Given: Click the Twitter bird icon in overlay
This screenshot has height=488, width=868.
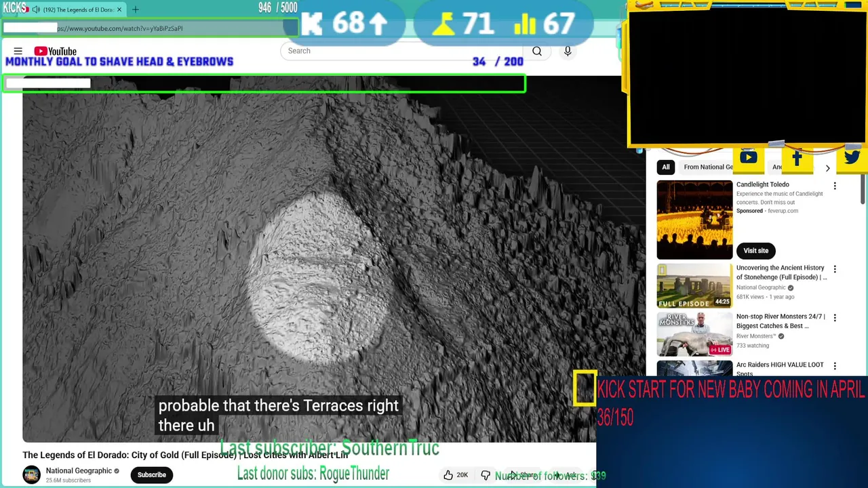Looking at the screenshot, I should [852, 158].
